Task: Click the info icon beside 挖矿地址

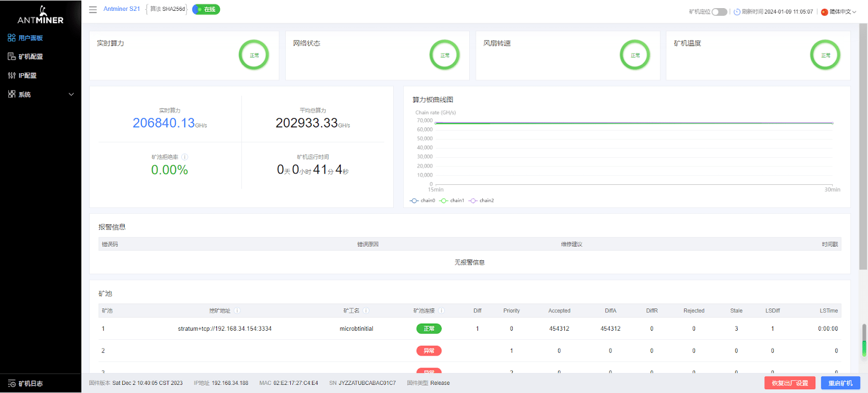Action: pyautogui.click(x=237, y=311)
